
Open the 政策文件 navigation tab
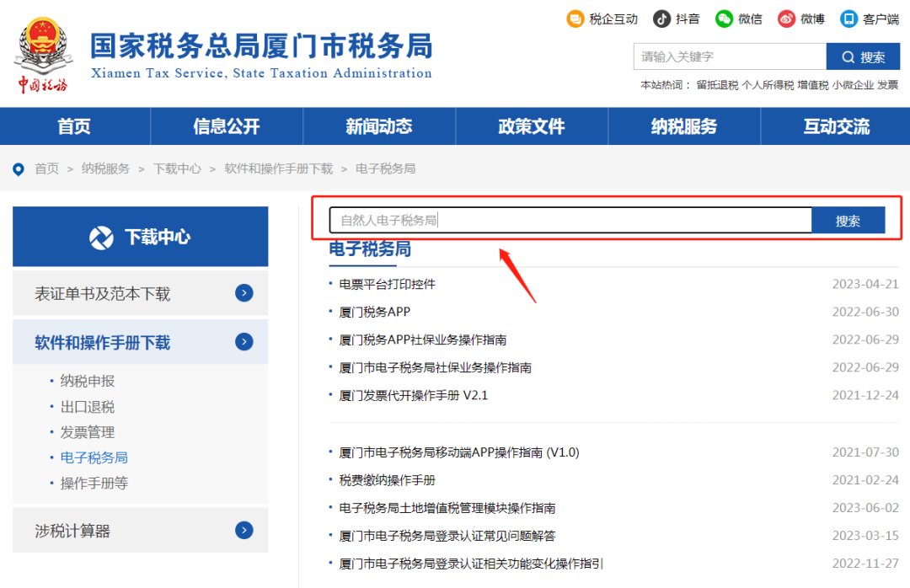[x=532, y=126]
